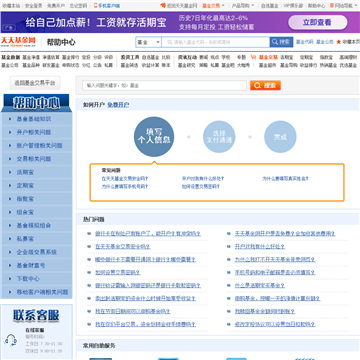Click the 完成 step circle
Image resolution: width=360 pixels, height=360 pixels.
pyautogui.click(x=280, y=137)
